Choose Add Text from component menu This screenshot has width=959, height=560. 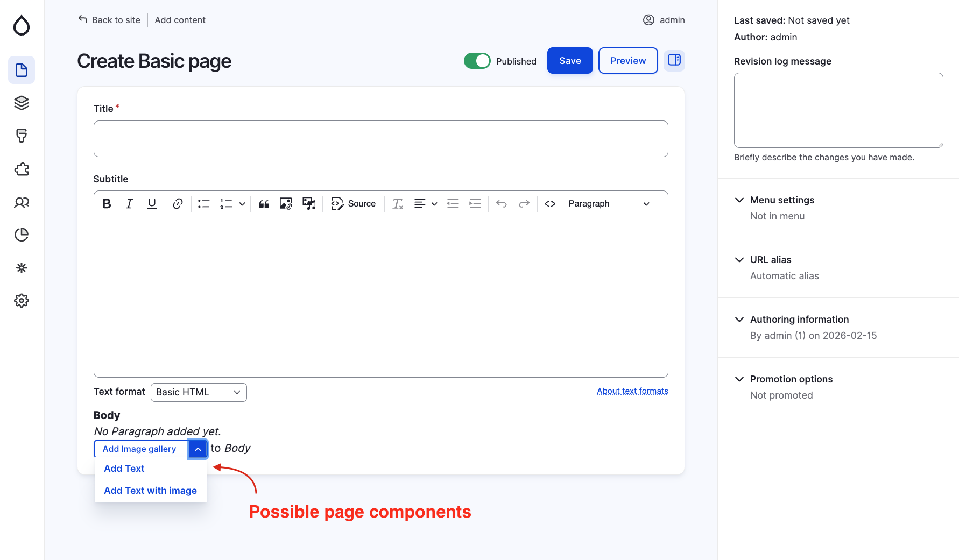pyautogui.click(x=124, y=469)
